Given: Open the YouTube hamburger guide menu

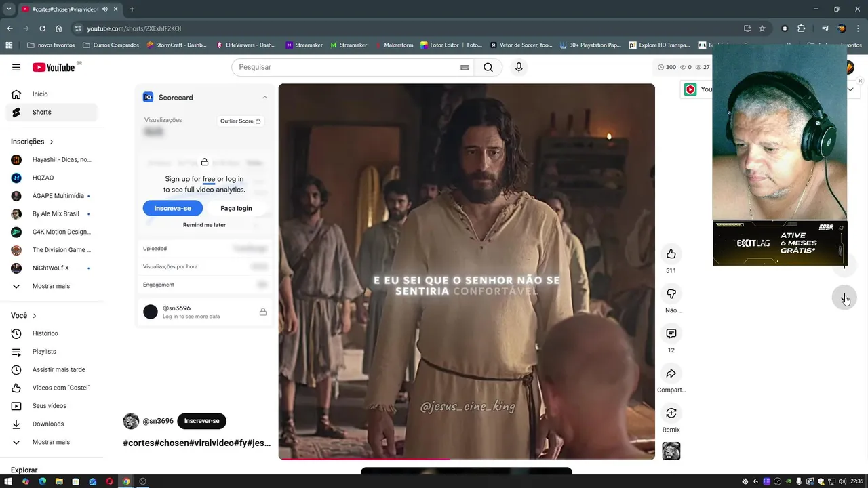Looking at the screenshot, I should tap(16, 67).
